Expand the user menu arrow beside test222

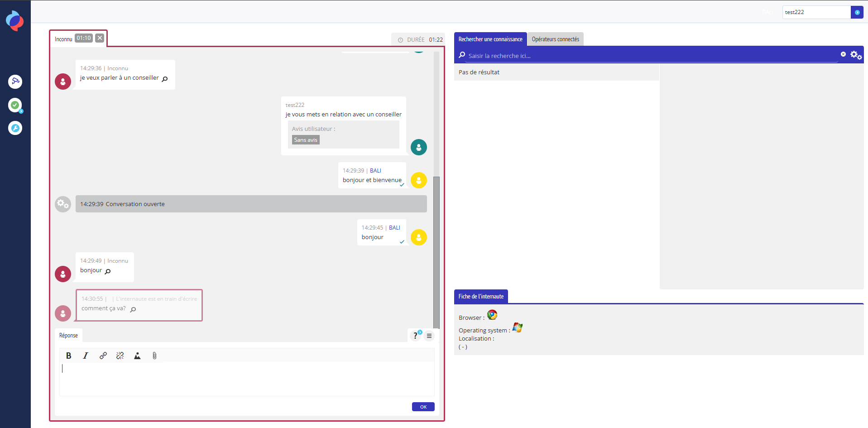click(x=857, y=12)
